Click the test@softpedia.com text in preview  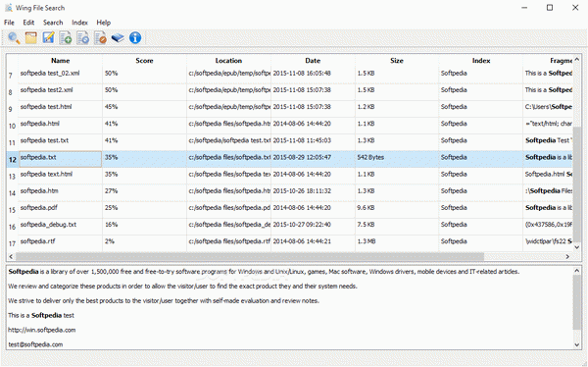pos(35,344)
